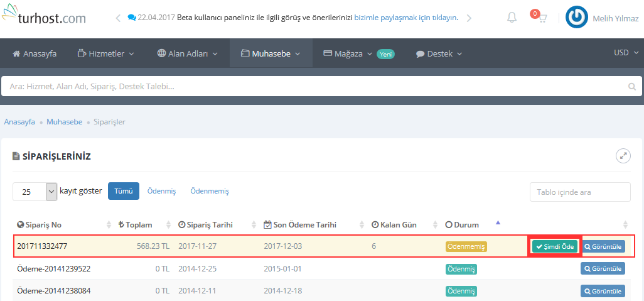Filter orders by Ödenmiş

[161, 191]
